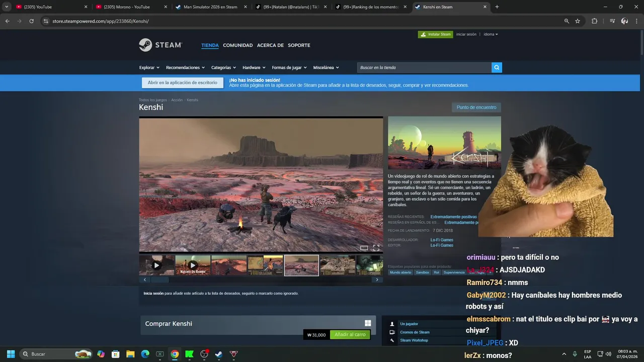Open Microsoft Store from the taskbar
The image size is (644, 362).
coord(115,354)
